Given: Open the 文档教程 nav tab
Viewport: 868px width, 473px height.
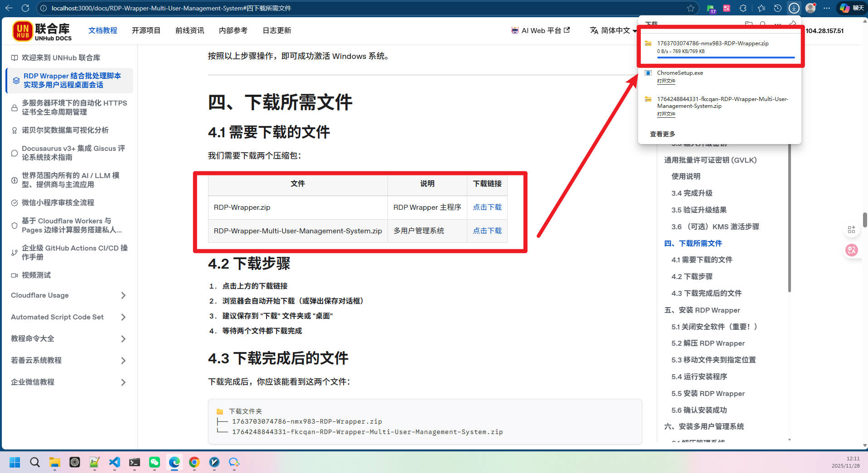Looking at the screenshot, I should pos(102,30).
